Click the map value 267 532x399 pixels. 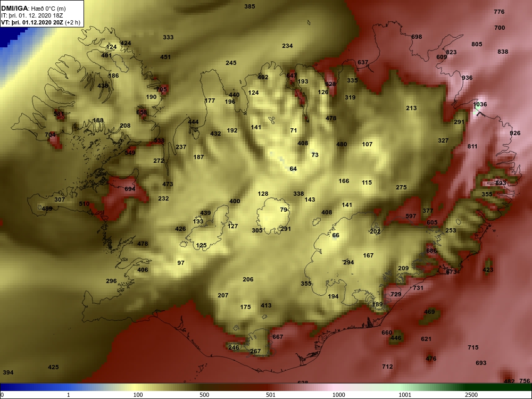255,351
